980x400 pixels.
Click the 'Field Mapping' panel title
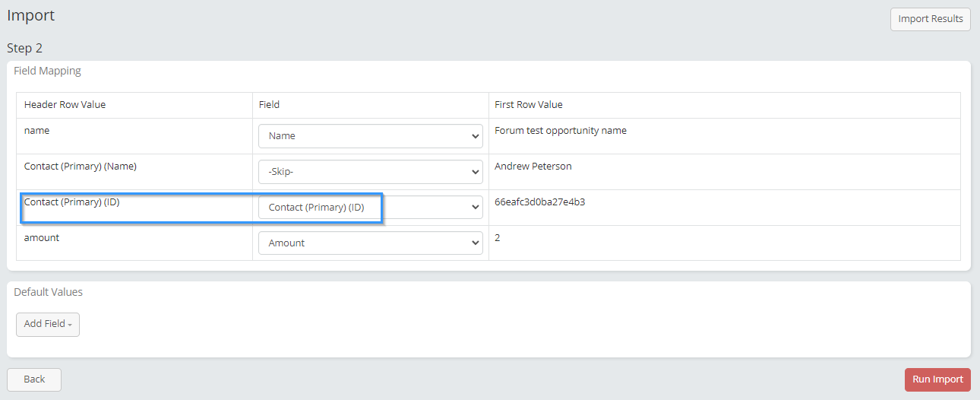[47, 71]
